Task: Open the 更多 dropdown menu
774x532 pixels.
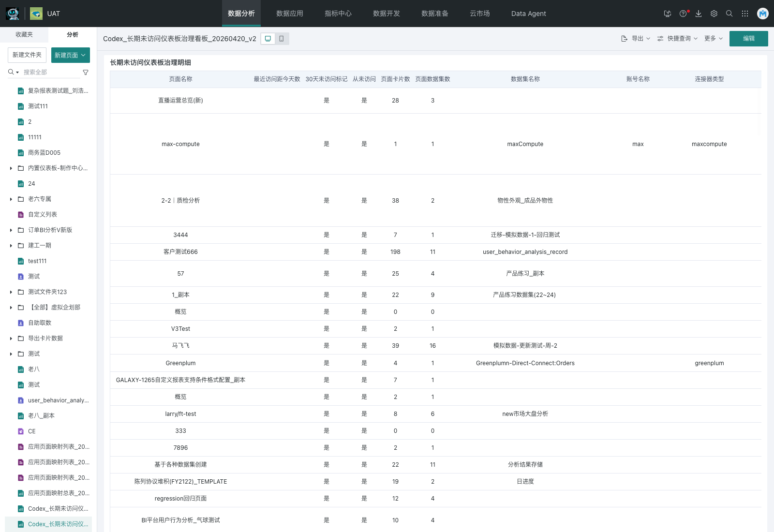Action: pyautogui.click(x=714, y=39)
